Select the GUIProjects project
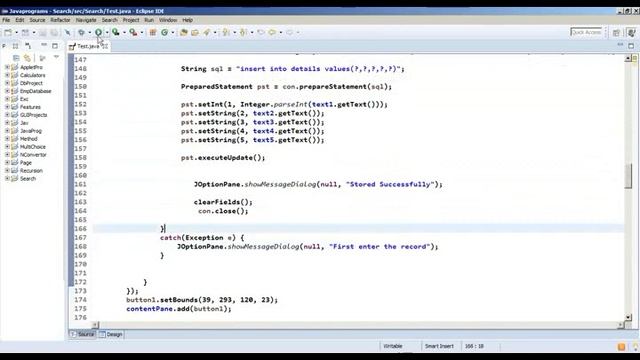 coord(33,115)
